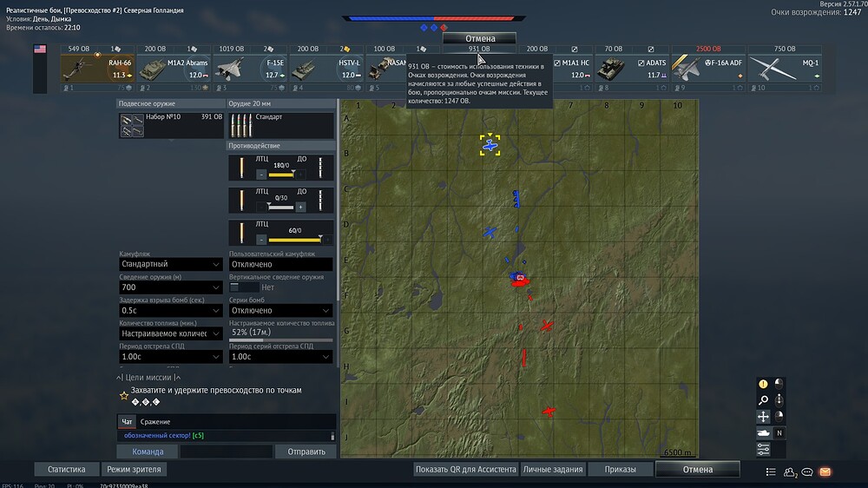
Task: Pick the HSTV-L tank slot
Action: [x=326, y=68]
